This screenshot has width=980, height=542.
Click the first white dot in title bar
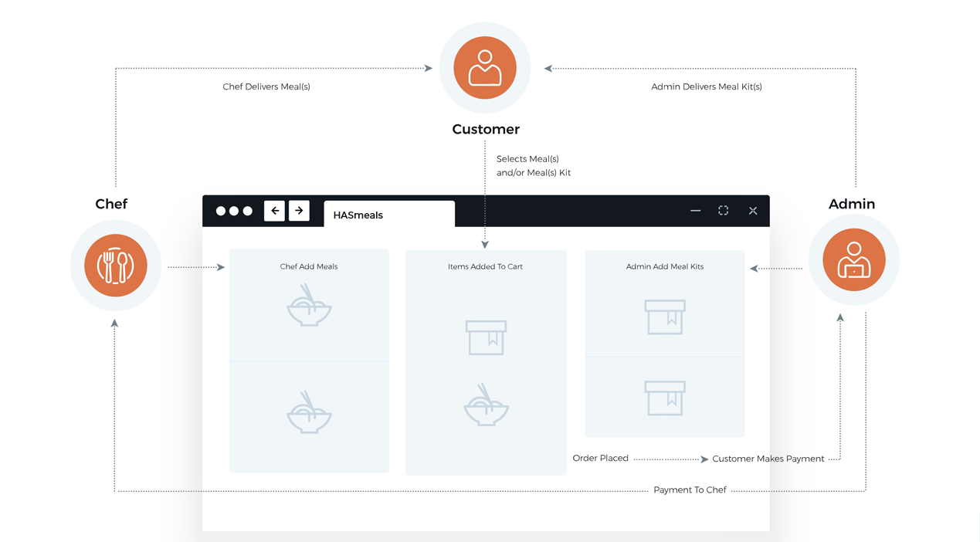(x=221, y=211)
